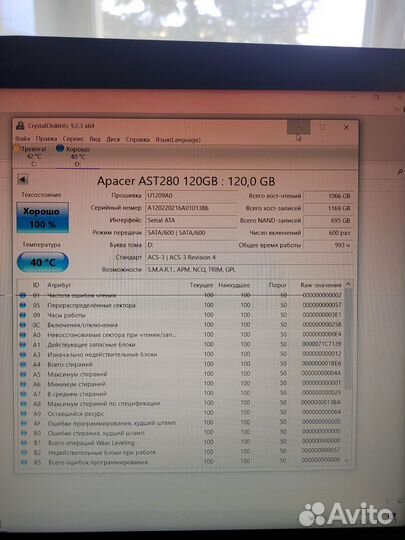Click the scroll down arrow of attribute list
This screenshot has height=540, width=405.
(x=347, y=460)
